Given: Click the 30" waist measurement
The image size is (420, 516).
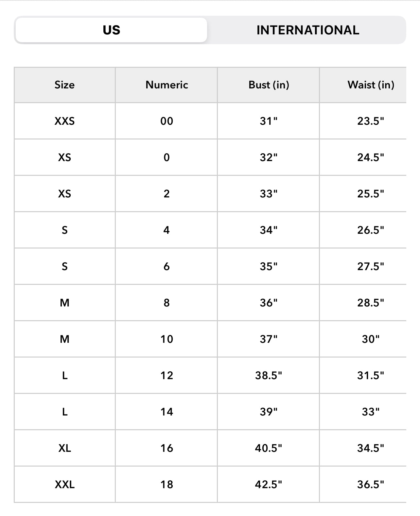Looking at the screenshot, I should coord(371,339).
